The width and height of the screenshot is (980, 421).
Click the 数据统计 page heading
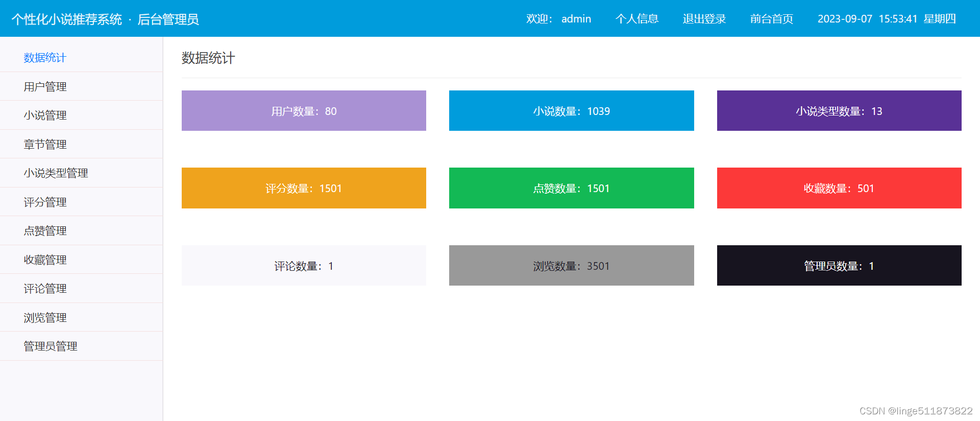pyautogui.click(x=208, y=58)
